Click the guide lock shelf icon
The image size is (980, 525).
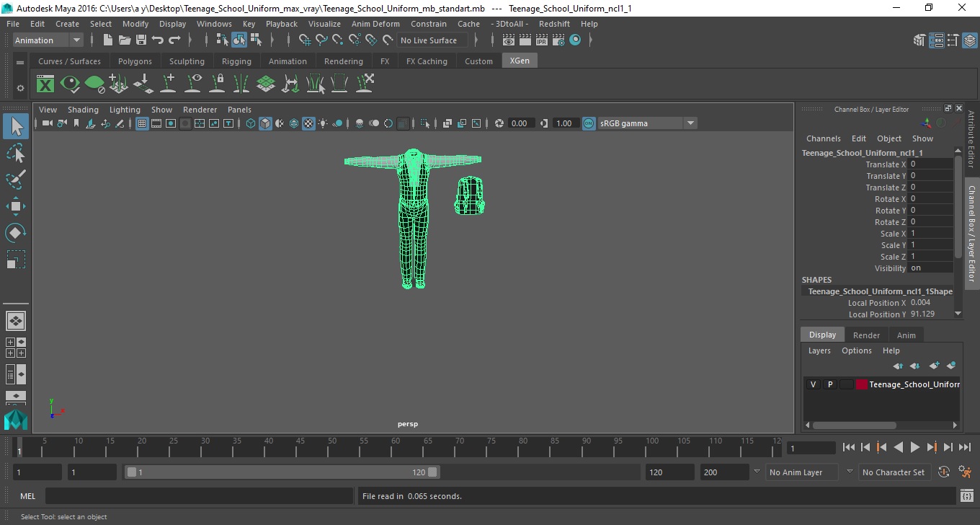[x=217, y=84]
